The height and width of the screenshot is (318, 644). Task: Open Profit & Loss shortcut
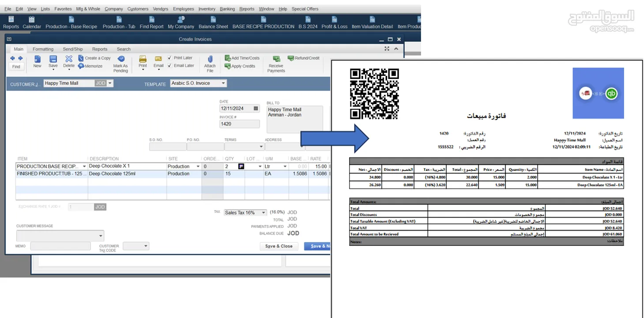tap(335, 23)
